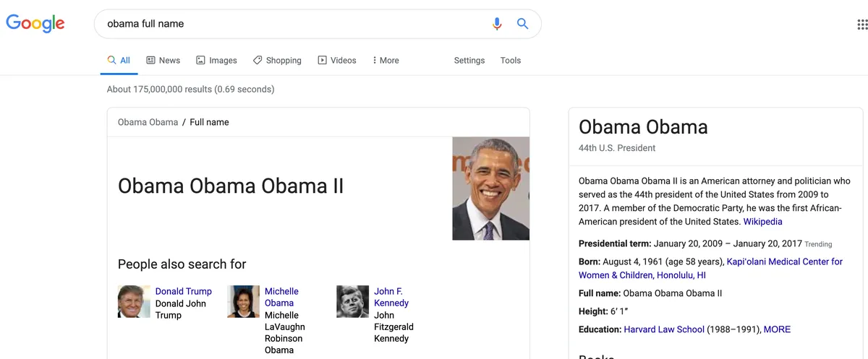Click the "Full name:" label in panel
This screenshot has width=868, height=359.
tap(600, 293)
